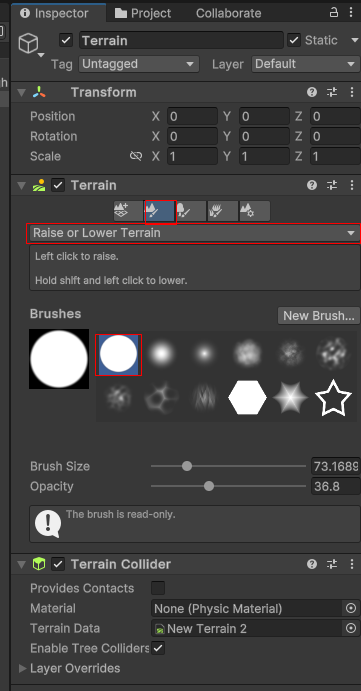Switch to the Project tab
361x691 pixels.
pos(143,13)
